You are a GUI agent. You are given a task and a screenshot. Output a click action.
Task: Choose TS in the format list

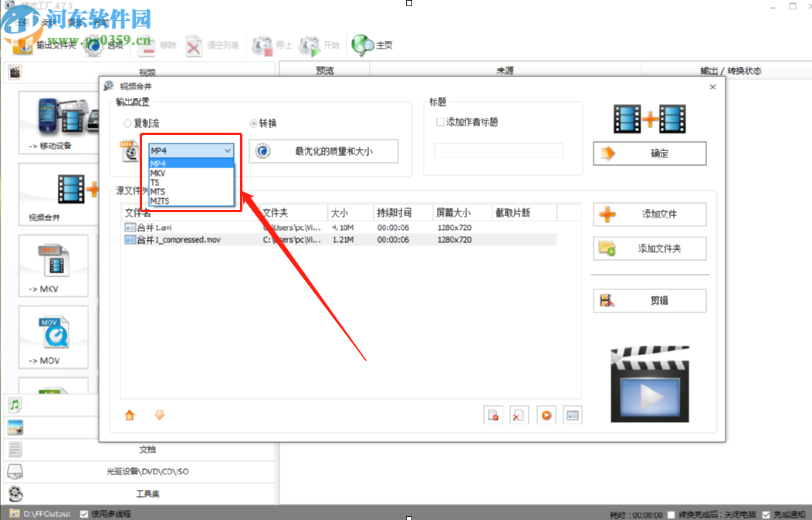click(x=191, y=183)
